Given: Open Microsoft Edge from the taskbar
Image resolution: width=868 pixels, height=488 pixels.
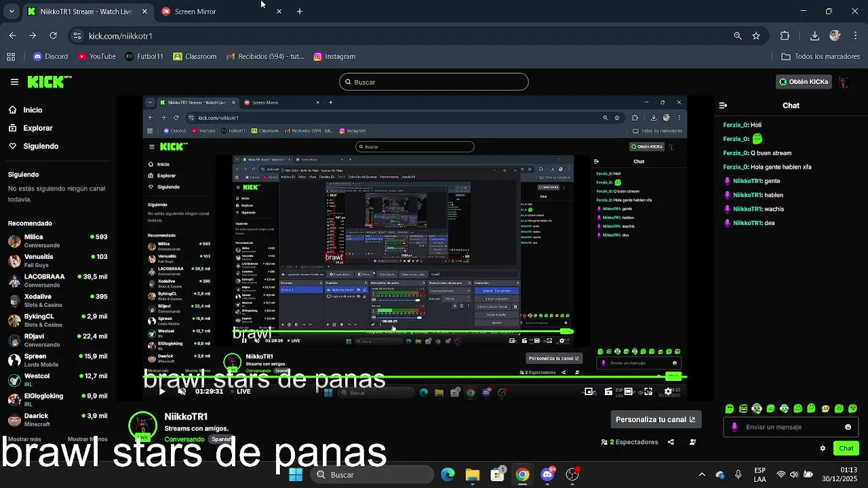Looking at the screenshot, I should pyautogui.click(x=448, y=474).
